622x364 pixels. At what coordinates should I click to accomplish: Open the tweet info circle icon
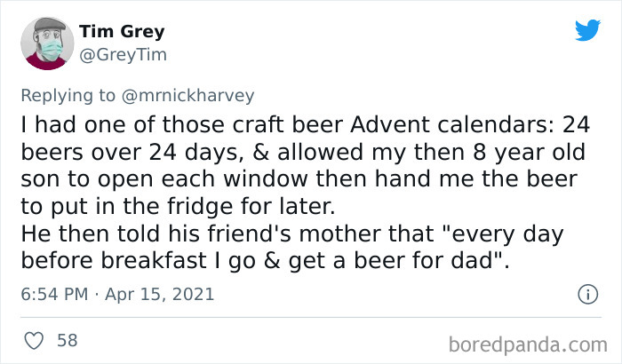(588, 295)
